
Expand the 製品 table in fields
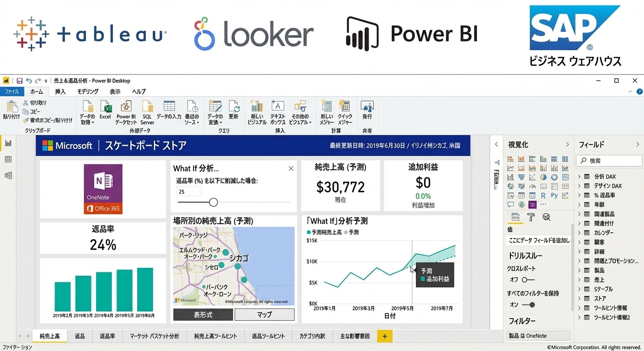(579, 270)
